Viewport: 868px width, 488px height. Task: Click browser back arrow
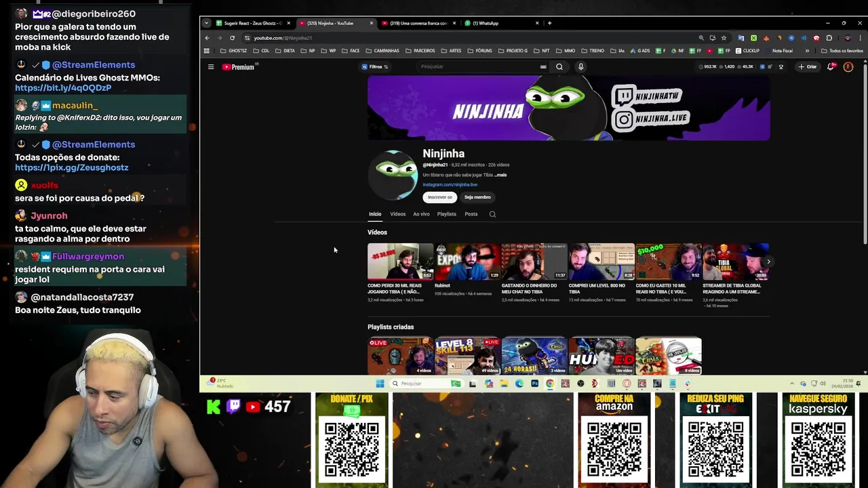pos(208,38)
